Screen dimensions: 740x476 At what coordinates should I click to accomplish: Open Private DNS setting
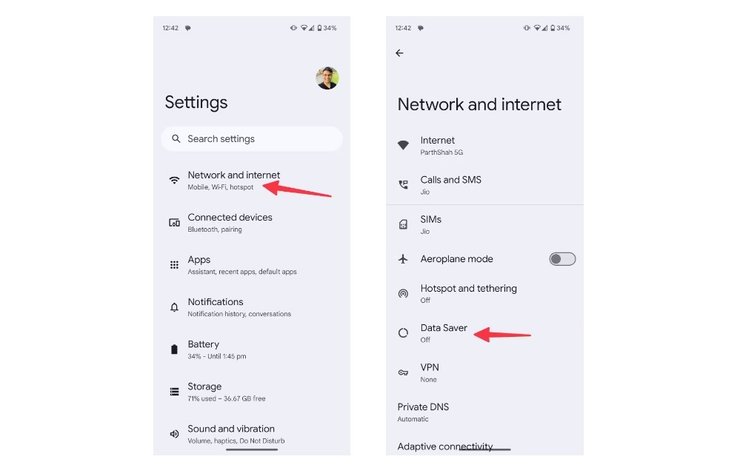(485, 412)
